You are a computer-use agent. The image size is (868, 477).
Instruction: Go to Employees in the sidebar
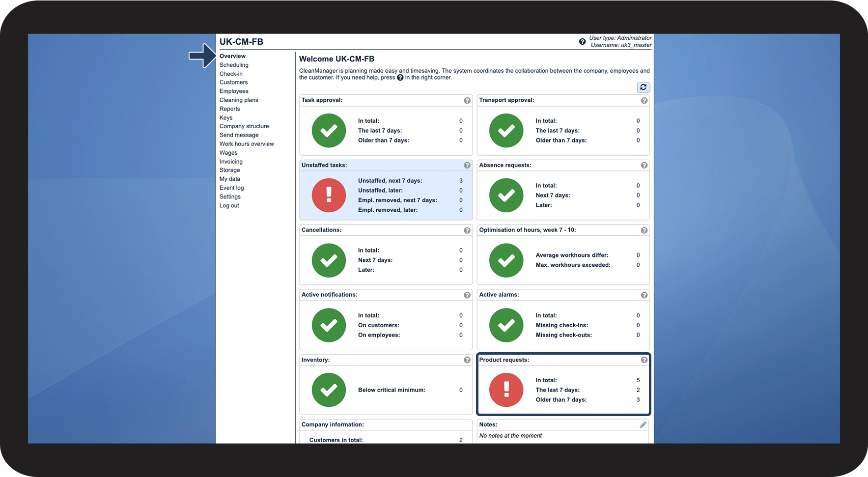[234, 91]
